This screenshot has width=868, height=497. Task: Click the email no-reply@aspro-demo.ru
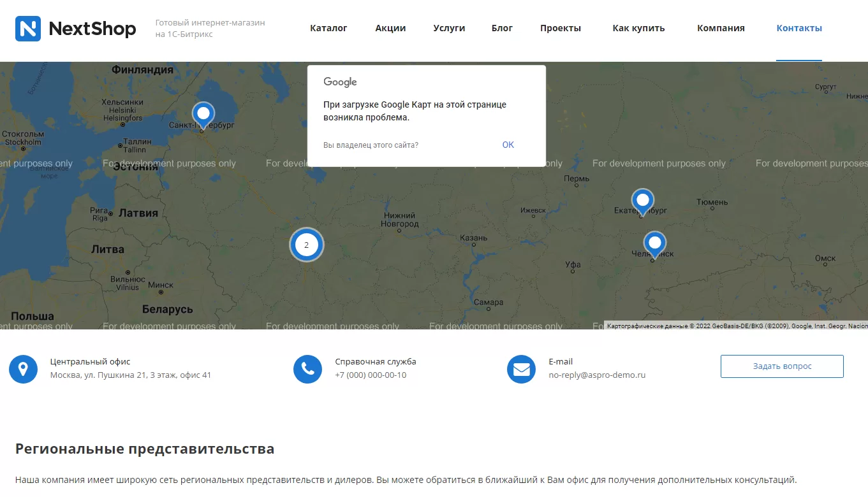tap(597, 375)
